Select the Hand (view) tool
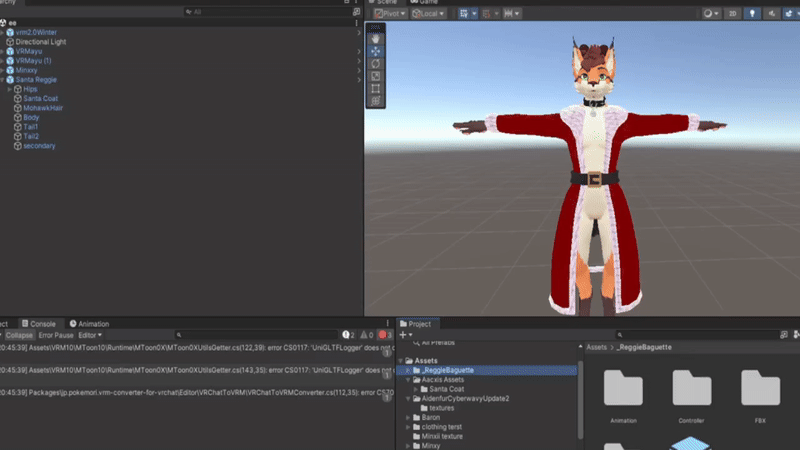Screen dimensions: 800x450 (376, 38)
